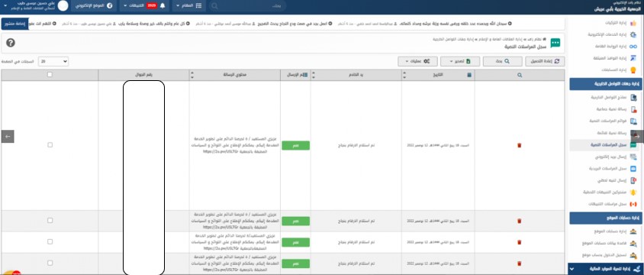Viewport: 644px width, 275px height.
Task: Click the icon for تسجيل الدخول بحساب موقع
Action: pos(633,255)
